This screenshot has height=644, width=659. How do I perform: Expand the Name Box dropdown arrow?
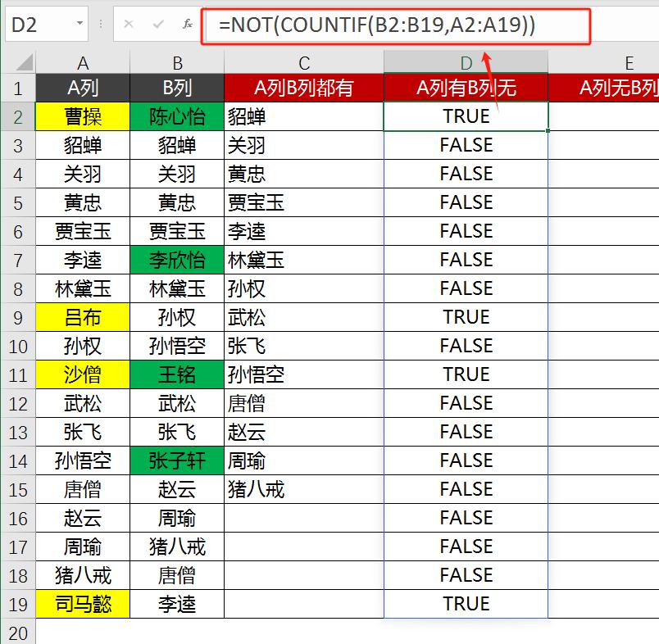click(80, 23)
